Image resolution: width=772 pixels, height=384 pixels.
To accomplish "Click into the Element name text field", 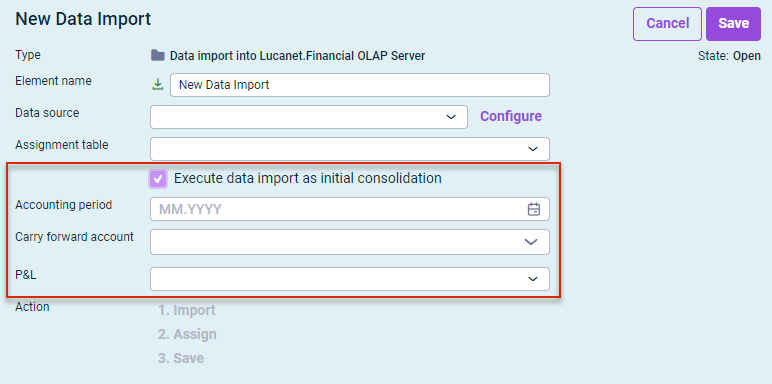I will [x=359, y=85].
